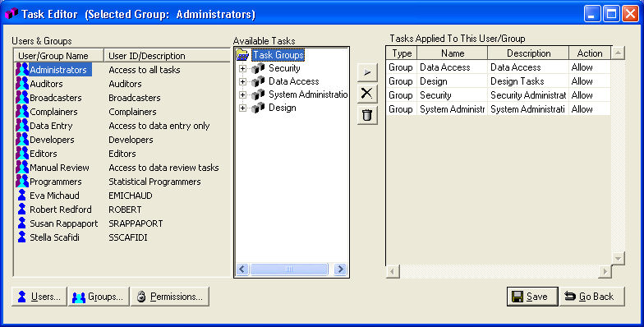
Task: Click the Data Access cubes icon
Action: (258, 81)
